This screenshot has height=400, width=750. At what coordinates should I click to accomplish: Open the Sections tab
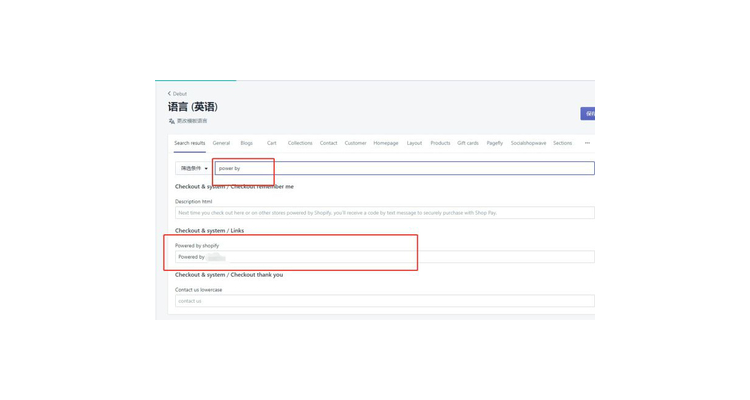(x=562, y=143)
